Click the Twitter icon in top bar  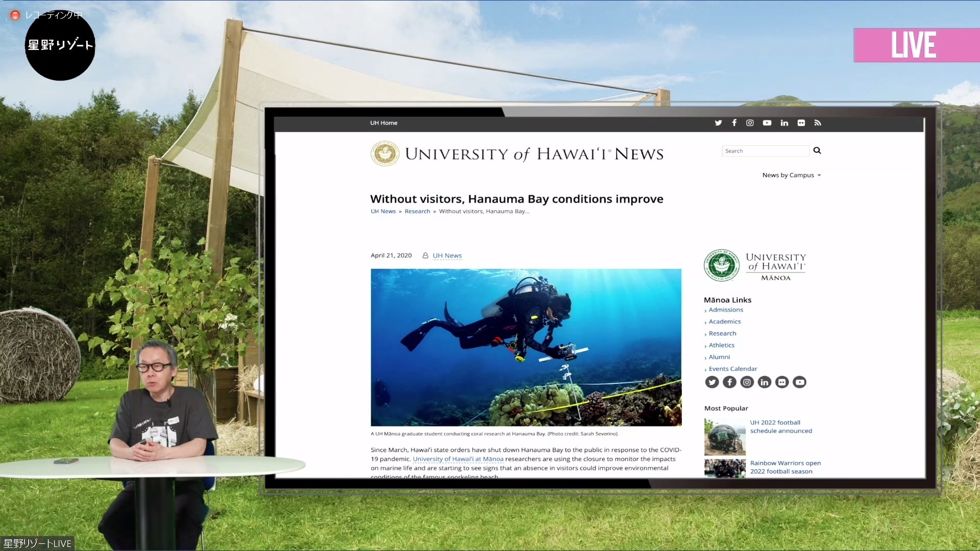click(x=718, y=123)
